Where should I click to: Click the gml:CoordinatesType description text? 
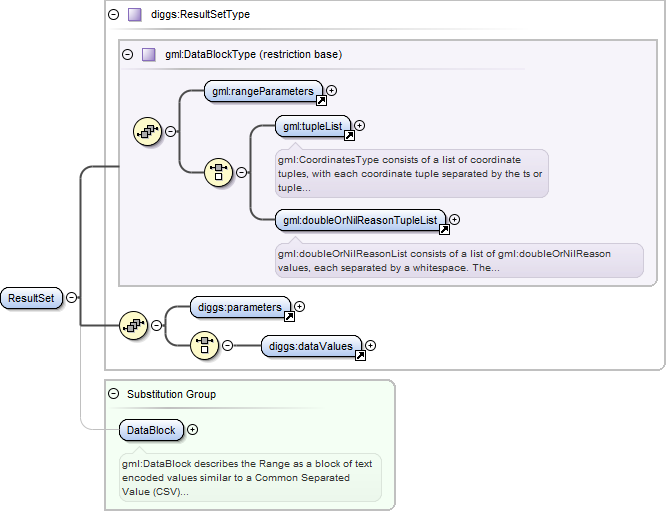tap(411, 173)
